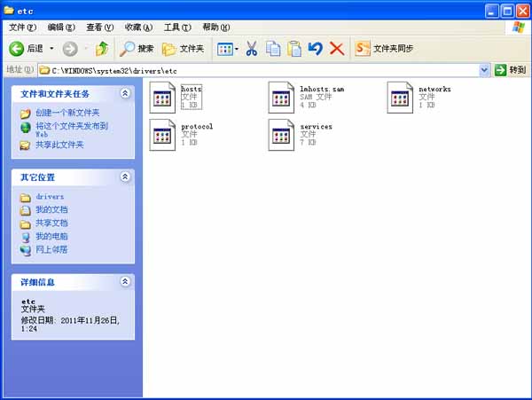Click 创建一个新文件夹 link

coord(67,113)
